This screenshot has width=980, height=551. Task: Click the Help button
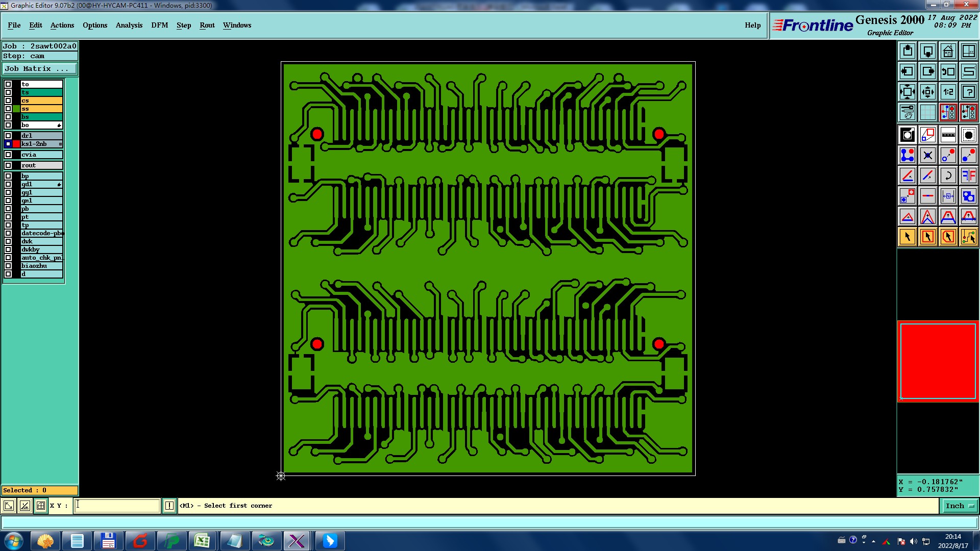(x=752, y=25)
